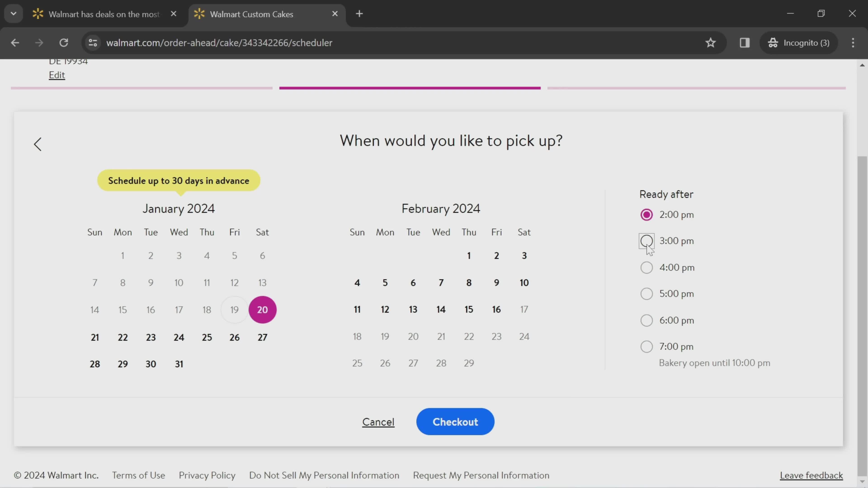Choose January 27 as pickup date
The width and height of the screenshot is (868, 488).
click(262, 337)
